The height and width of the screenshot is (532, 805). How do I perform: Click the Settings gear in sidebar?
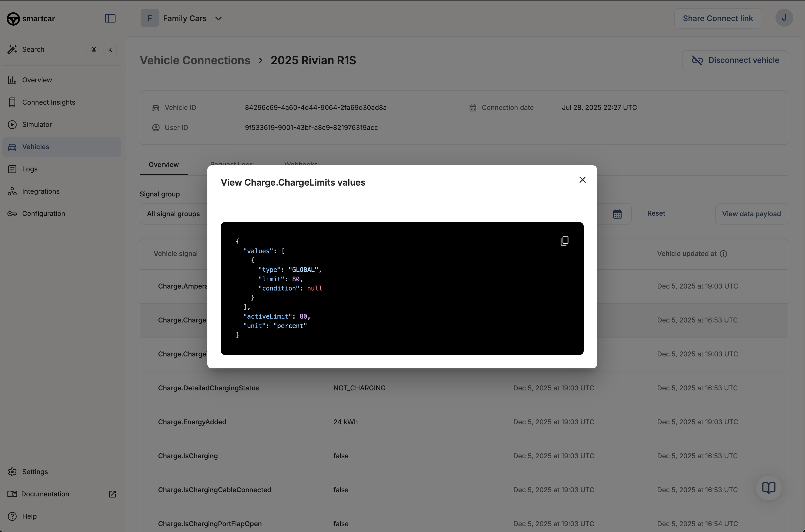13,472
